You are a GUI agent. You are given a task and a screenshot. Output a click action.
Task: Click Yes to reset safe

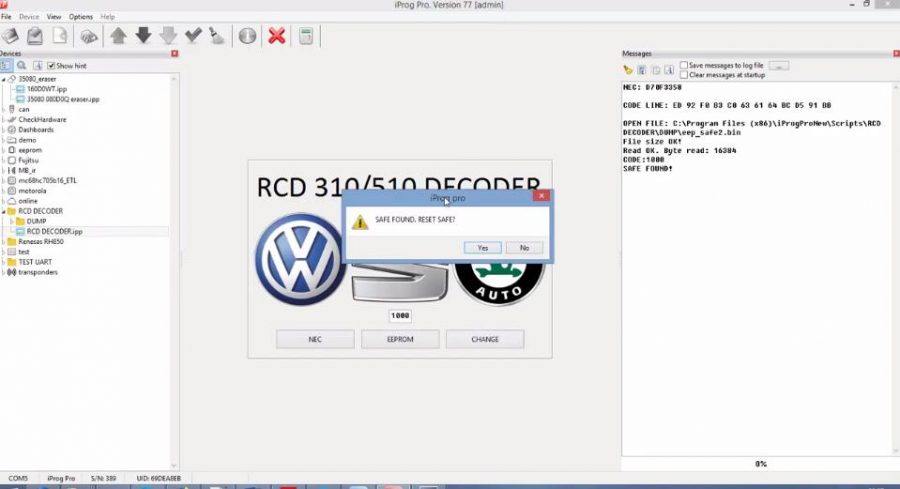[x=483, y=247]
